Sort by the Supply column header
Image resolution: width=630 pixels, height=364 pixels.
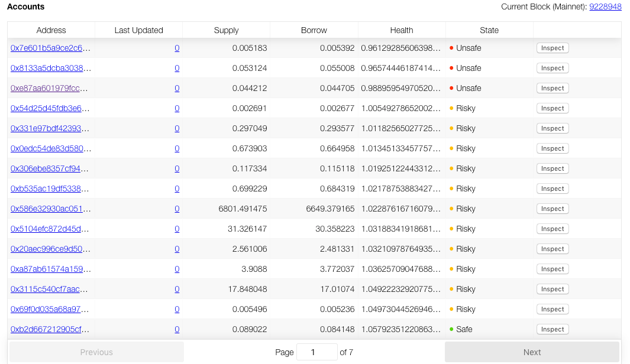(226, 30)
